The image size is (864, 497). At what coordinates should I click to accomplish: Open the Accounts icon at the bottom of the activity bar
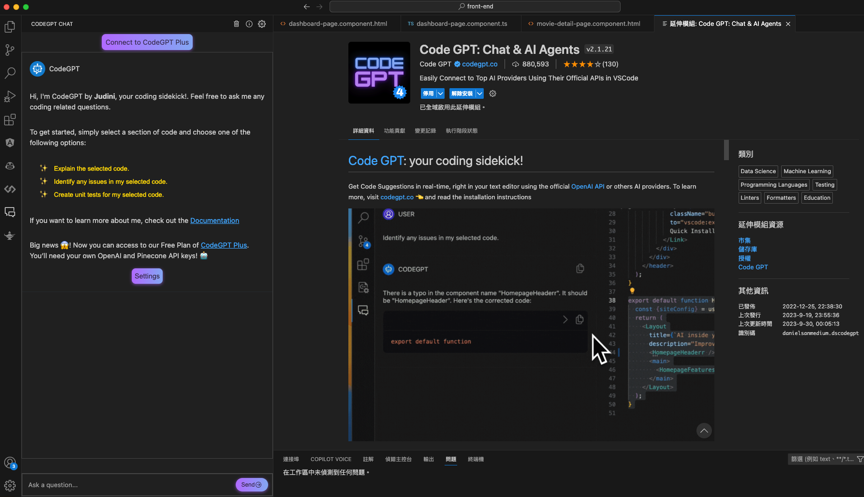pyautogui.click(x=10, y=463)
